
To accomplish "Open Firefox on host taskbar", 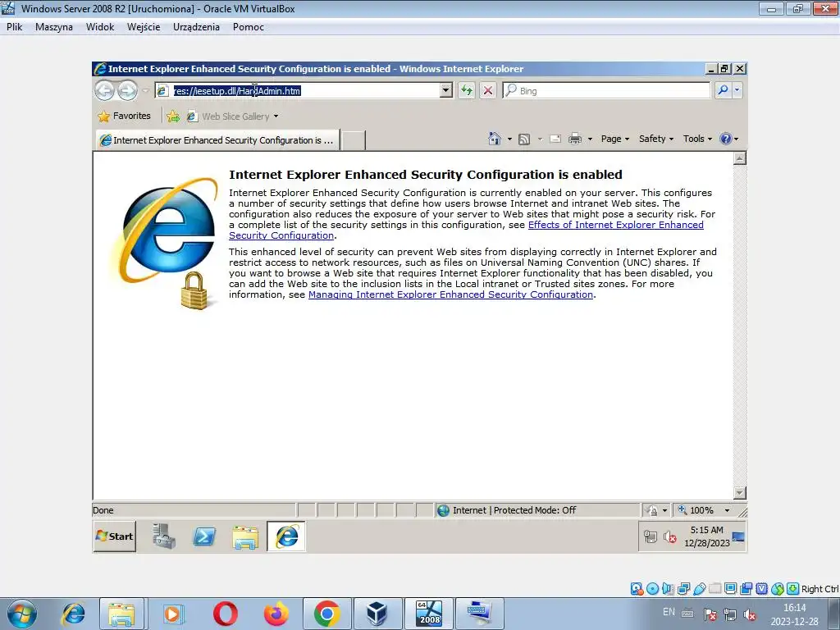I will click(276, 614).
